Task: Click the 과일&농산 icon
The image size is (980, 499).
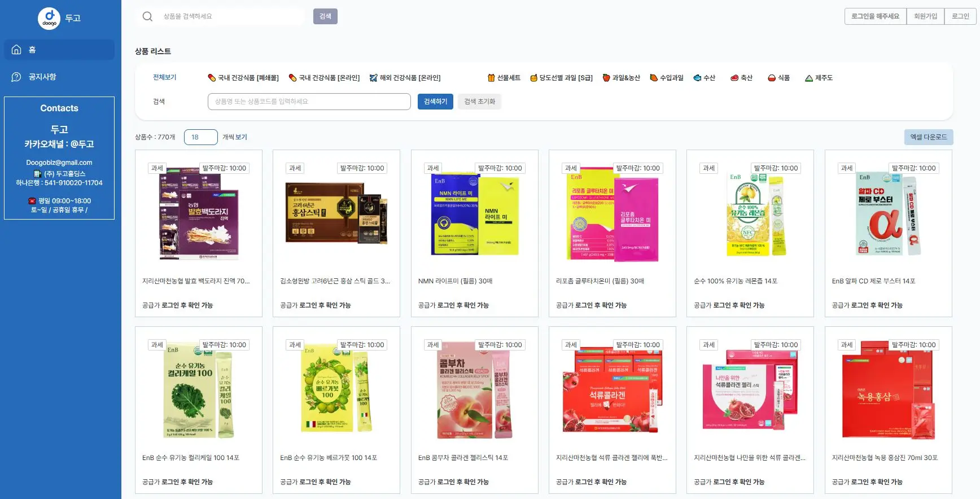Action: (x=606, y=78)
